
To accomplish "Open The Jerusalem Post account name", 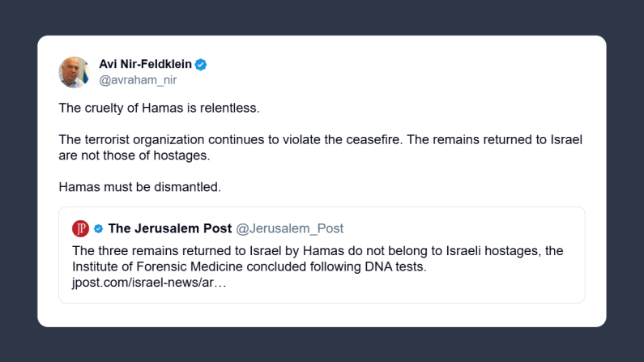I will point(169,228).
